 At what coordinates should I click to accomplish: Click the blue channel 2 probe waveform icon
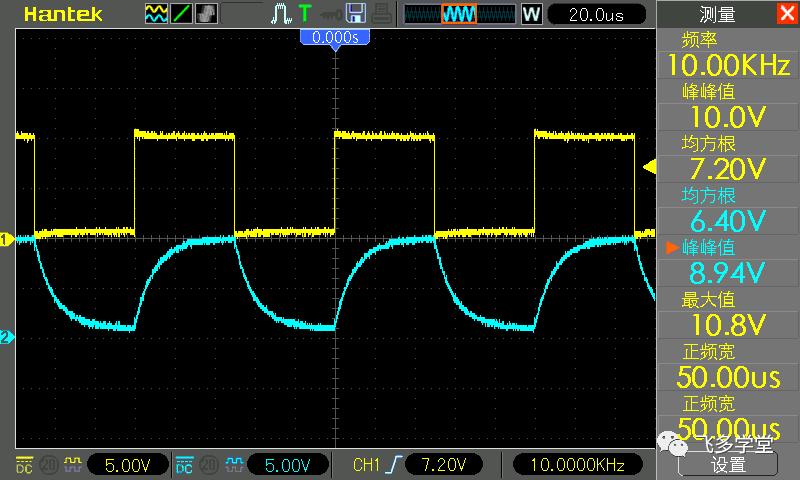(x=234, y=464)
